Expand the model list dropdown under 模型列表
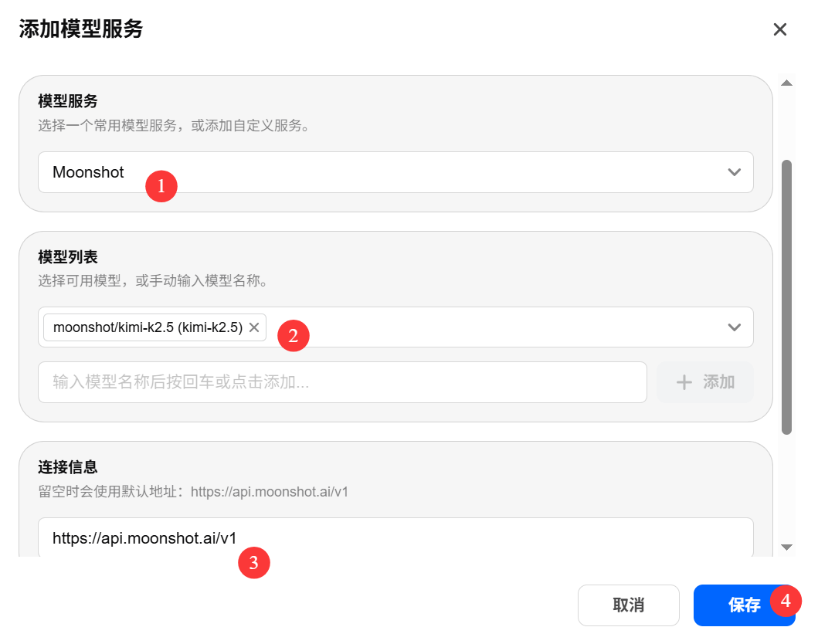Image resolution: width=818 pixels, height=644 pixels. [502, 327]
